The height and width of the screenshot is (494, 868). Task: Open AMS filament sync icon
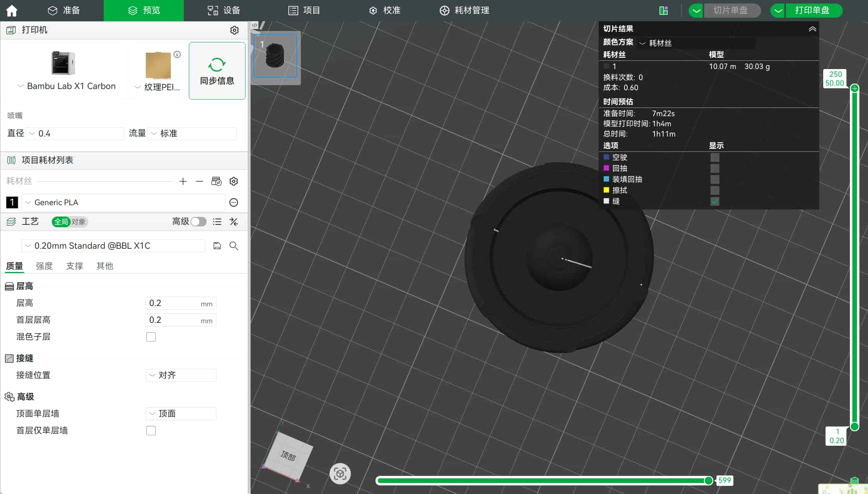tap(216, 181)
